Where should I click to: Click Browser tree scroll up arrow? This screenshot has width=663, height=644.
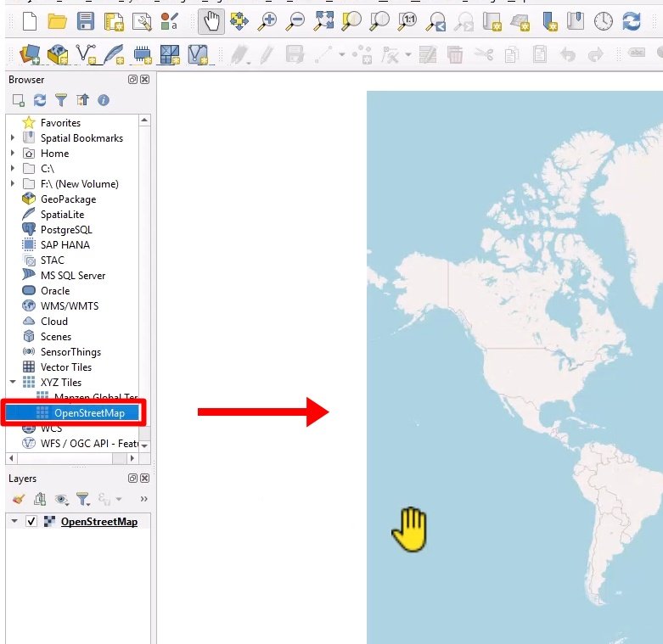click(144, 120)
